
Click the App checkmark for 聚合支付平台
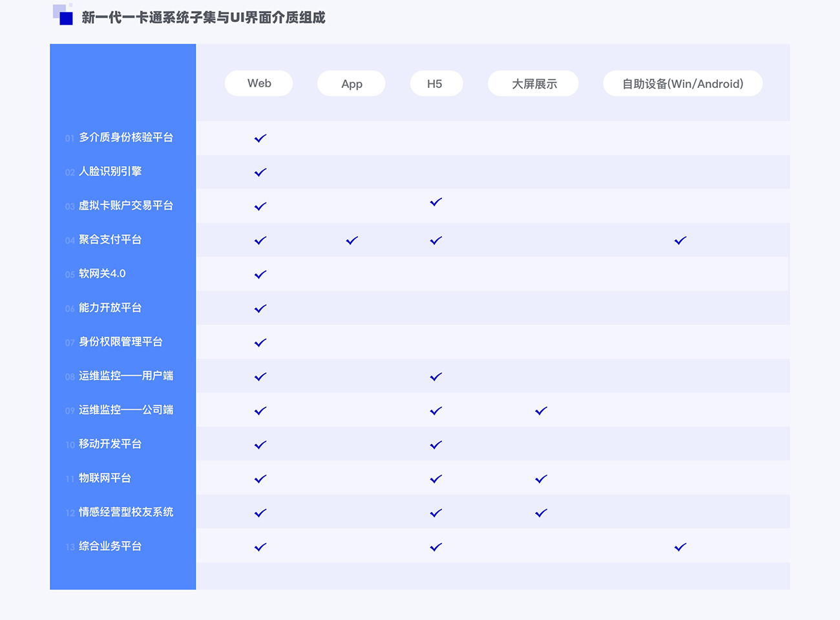[352, 240]
